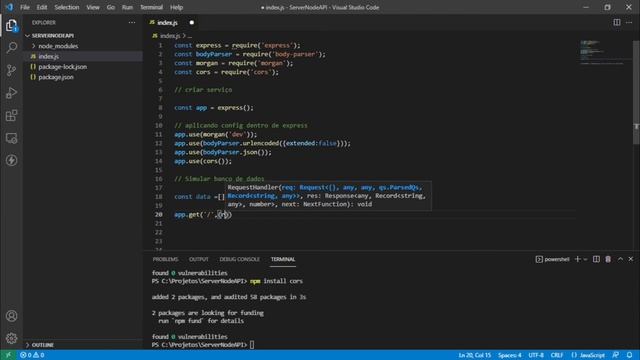The width and height of the screenshot is (640, 360).
Task: Open the Run menu
Action: pos(127,7)
